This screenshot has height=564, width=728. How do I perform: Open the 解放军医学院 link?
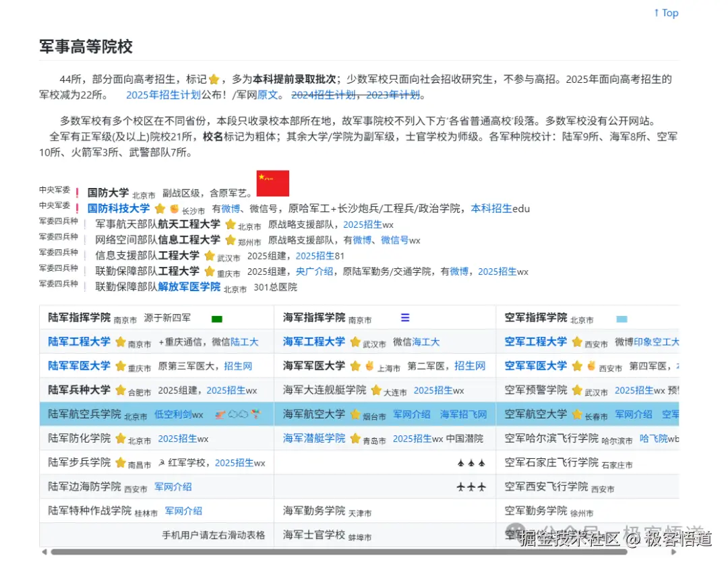coord(189,287)
